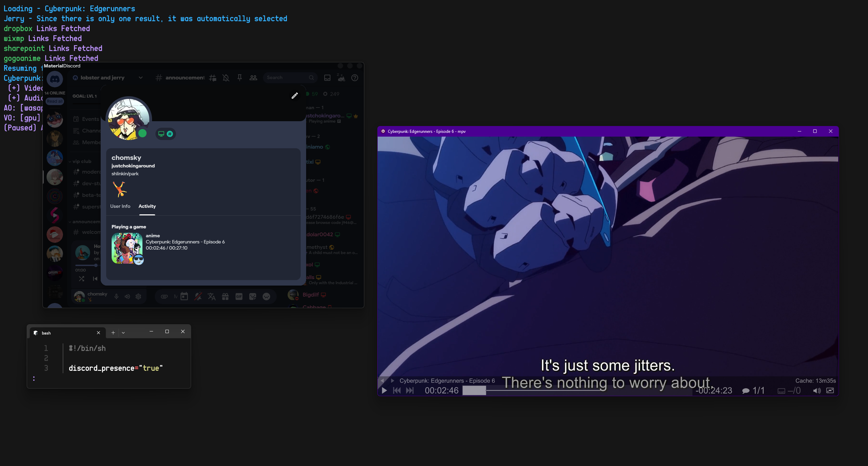Switch to the User Info tab
868x466 pixels.
(120, 206)
